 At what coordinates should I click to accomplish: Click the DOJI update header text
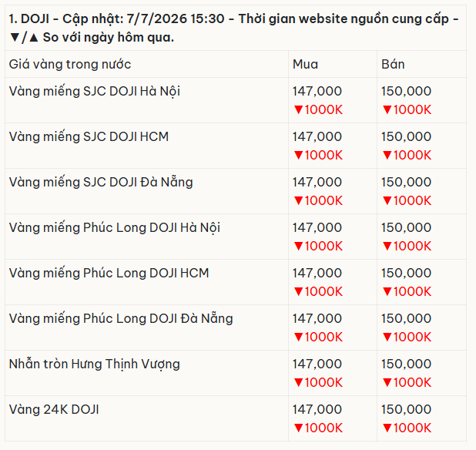[x=233, y=28]
